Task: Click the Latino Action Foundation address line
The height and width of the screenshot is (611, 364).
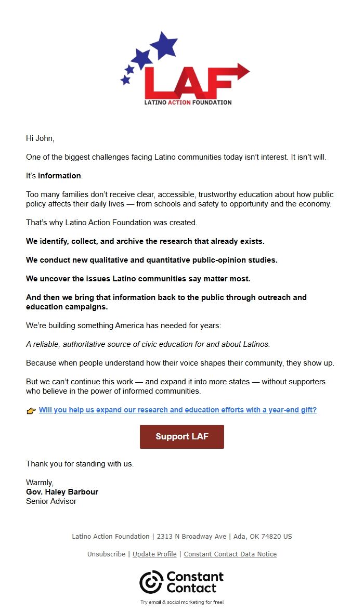Action: pyautogui.click(x=182, y=536)
